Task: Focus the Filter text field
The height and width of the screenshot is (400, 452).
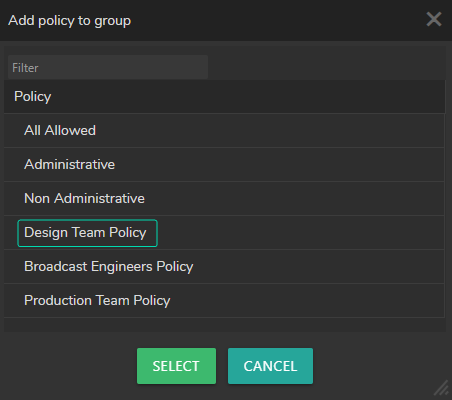Action: click(108, 67)
